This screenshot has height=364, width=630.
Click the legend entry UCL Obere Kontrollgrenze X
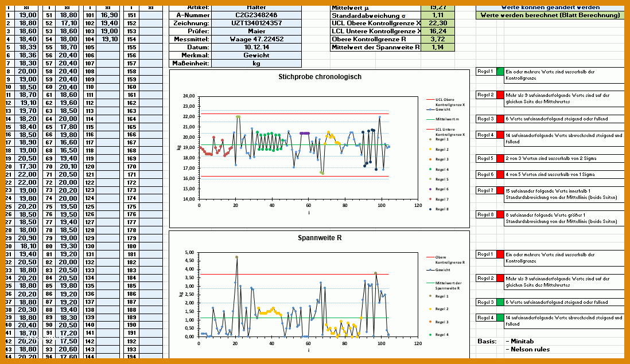pos(446,102)
